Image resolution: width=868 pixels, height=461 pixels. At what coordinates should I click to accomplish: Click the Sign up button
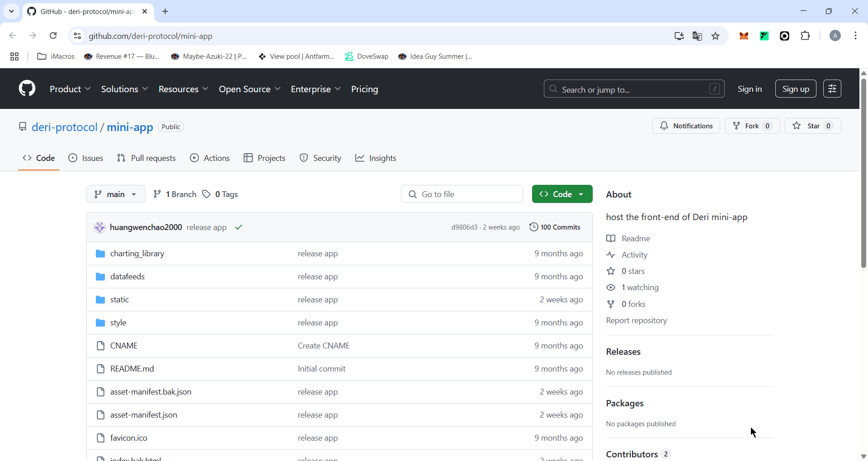click(796, 89)
